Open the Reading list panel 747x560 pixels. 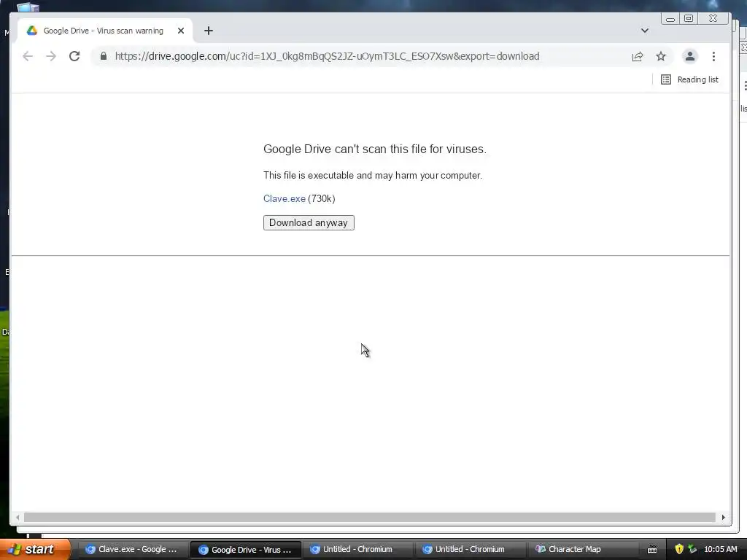pos(690,79)
